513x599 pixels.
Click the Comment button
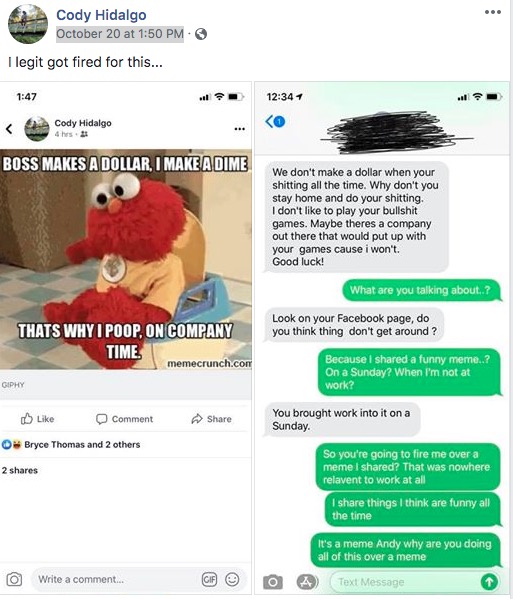coord(125,419)
